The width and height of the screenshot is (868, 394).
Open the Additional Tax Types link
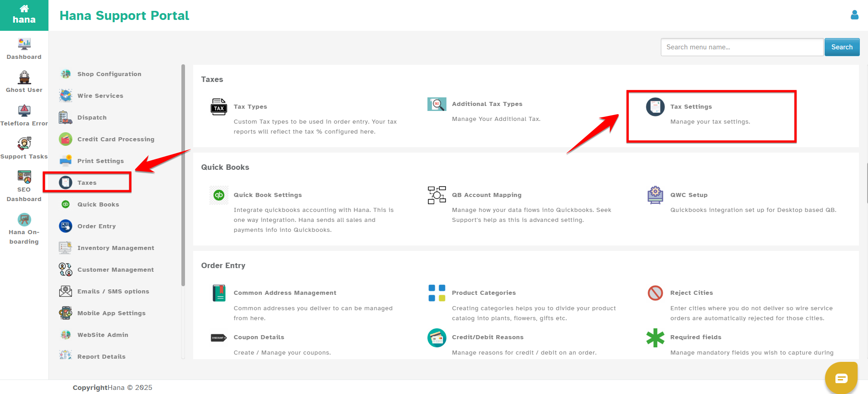(x=487, y=104)
